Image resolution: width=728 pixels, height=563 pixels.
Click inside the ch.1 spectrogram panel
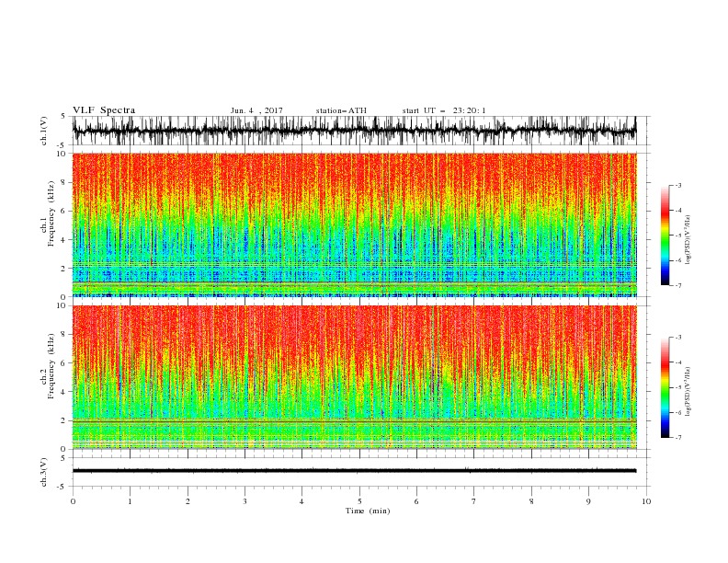pos(354,224)
